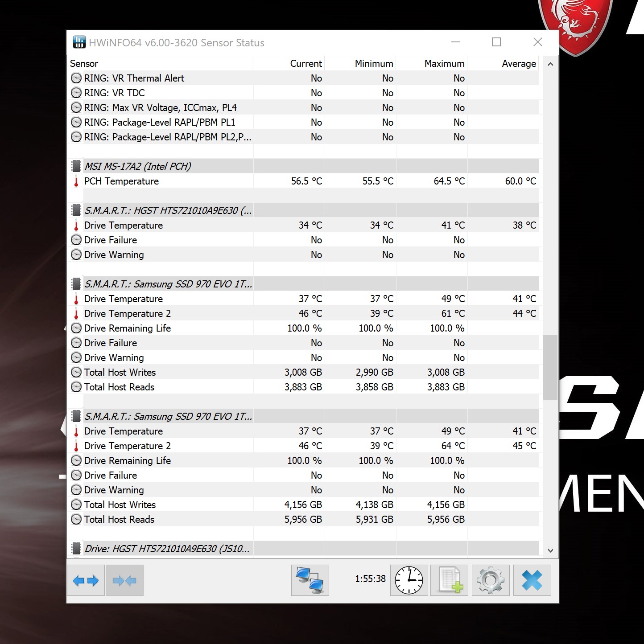The width and height of the screenshot is (644, 644).
Task: Click the icon beside RING: Max VR Voltage
Action: [x=76, y=107]
